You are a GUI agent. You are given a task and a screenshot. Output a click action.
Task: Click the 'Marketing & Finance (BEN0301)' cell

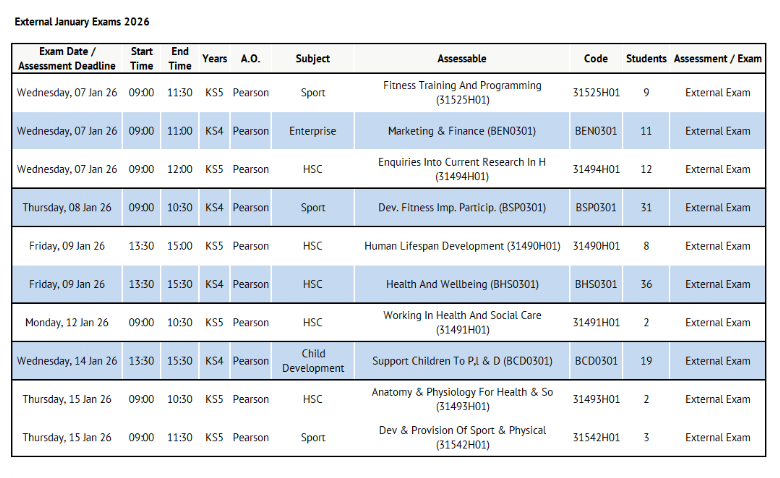[x=462, y=131]
